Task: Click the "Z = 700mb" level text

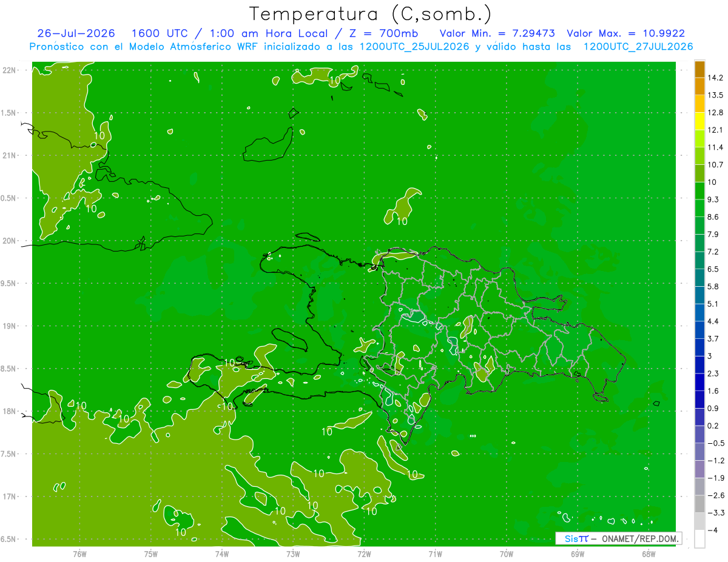Action: coord(385,33)
